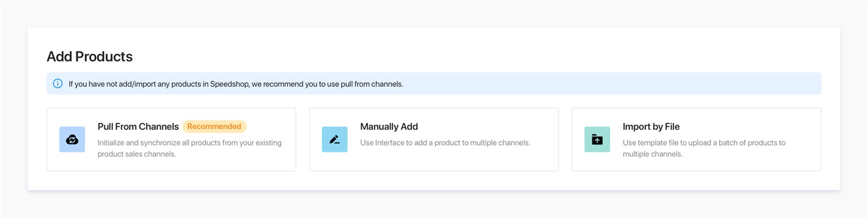868x218 pixels.
Task: Select the Manually Add title
Action: tap(389, 126)
